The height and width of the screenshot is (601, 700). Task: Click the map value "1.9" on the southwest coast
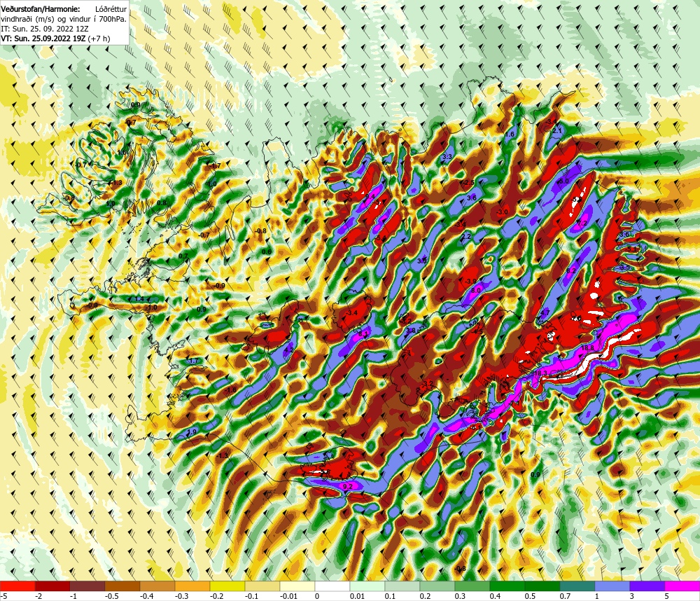click(192, 432)
